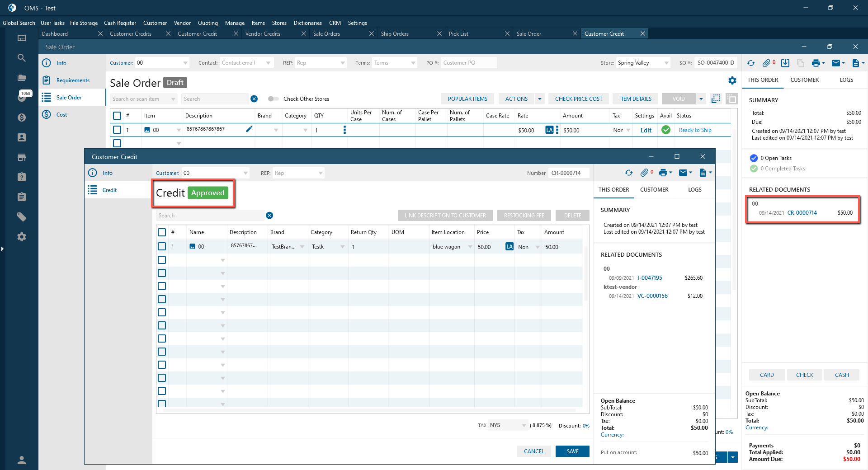Clear the Credit search field with X icon
This screenshot has height=470, width=868.
pyautogui.click(x=269, y=216)
